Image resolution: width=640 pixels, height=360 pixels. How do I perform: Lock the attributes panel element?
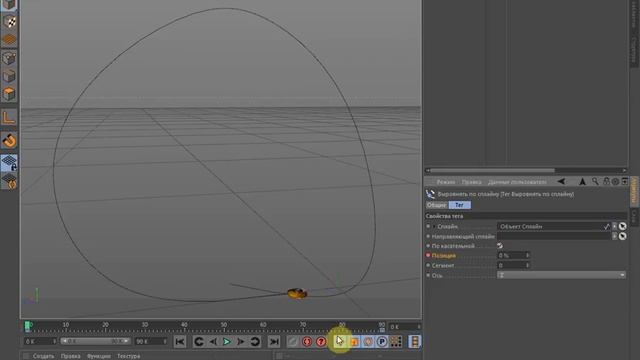click(607, 181)
